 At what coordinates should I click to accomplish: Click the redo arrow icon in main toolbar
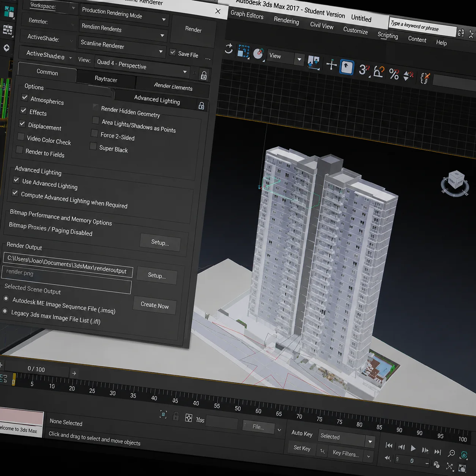pyautogui.click(x=229, y=49)
